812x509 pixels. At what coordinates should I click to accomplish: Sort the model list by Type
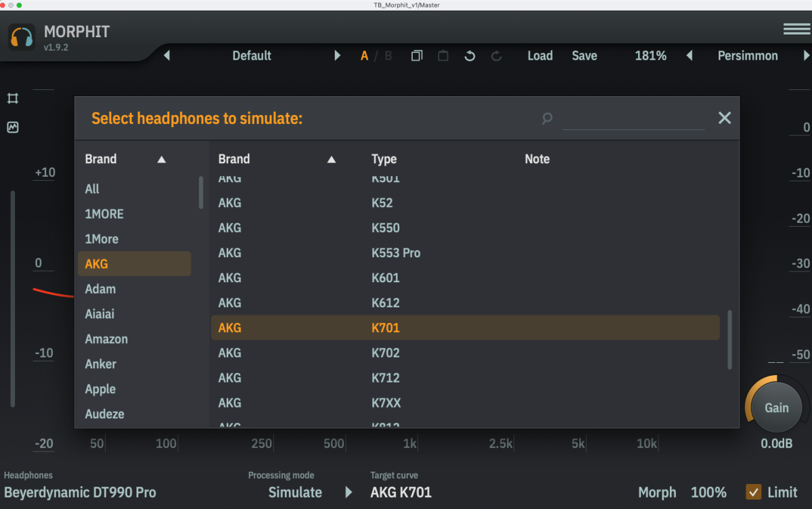click(x=384, y=159)
